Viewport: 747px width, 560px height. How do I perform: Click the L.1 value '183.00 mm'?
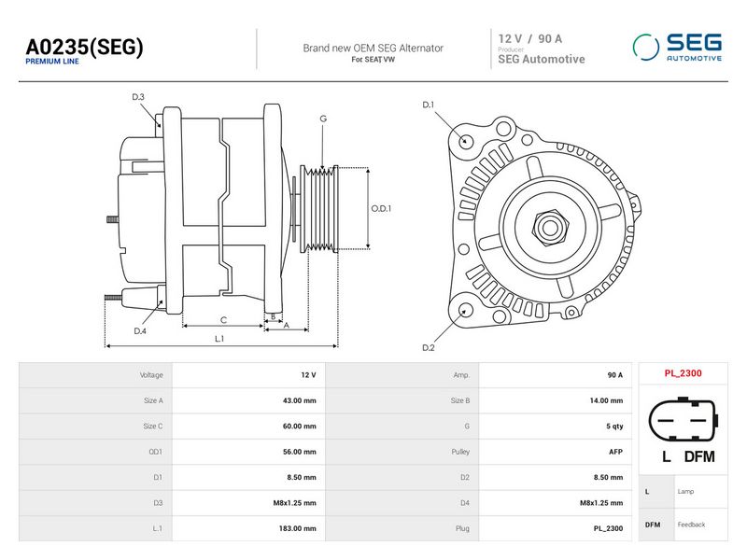coord(297,528)
